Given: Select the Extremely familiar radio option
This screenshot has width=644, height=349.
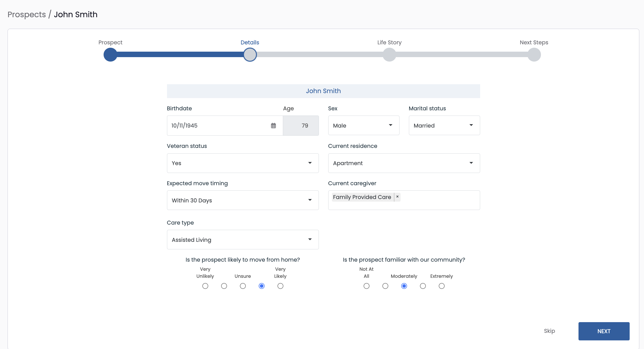Looking at the screenshot, I should [442, 286].
